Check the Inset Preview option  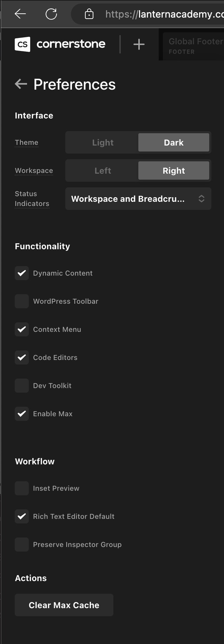pos(22,488)
